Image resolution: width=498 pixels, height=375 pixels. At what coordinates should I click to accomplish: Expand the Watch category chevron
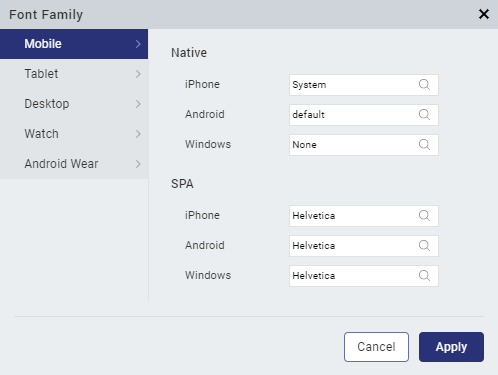[138, 134]
